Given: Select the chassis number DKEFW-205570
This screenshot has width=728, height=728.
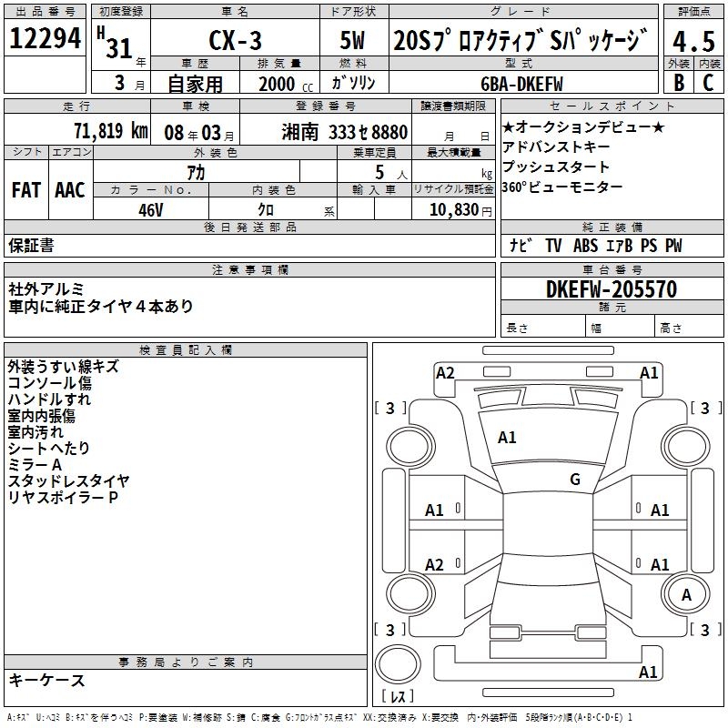Looking at the screenshot, I should pyautogui.click(x=612, y=289).
